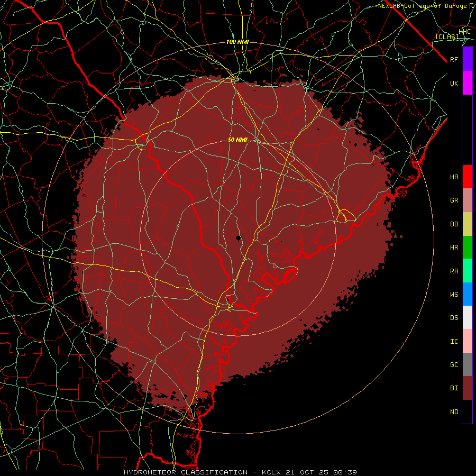Select the 'DS' legend label
476x476 pixels.
454,318
